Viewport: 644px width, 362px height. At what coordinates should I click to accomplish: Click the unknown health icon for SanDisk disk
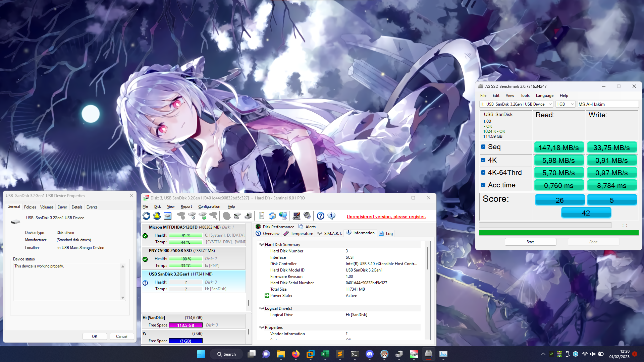(145, 283)
